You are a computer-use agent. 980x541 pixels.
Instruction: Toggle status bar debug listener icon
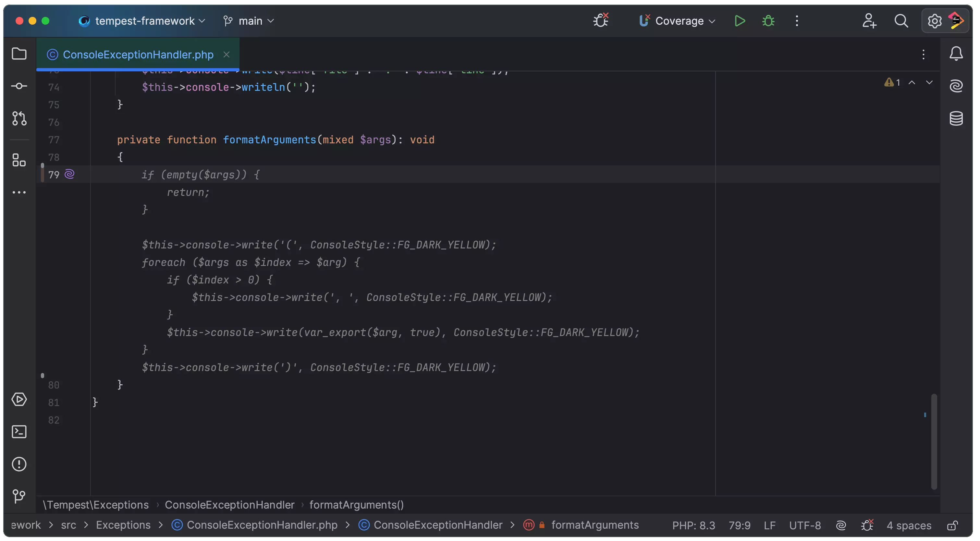click(x=867, y=525)
